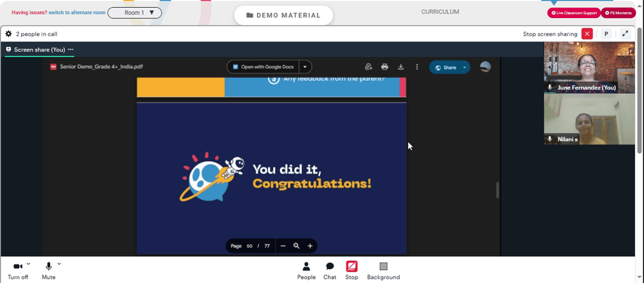Open the Chat panel
The height and width of the screenshot is (283, 644).
coord(330,271)
